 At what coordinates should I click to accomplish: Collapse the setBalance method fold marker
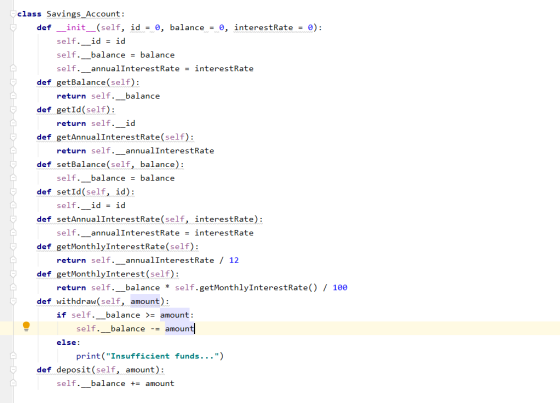pos(13,165)
